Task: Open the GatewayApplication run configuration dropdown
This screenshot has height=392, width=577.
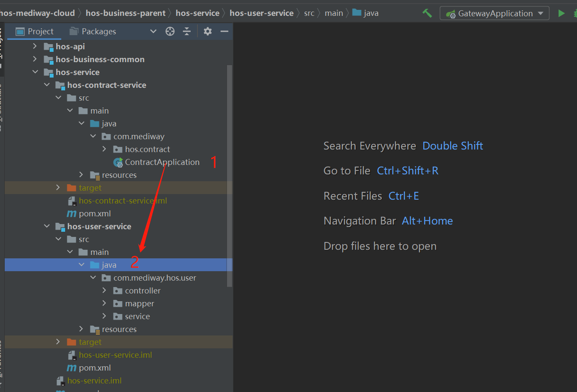Action: click(x=495, y=13)
